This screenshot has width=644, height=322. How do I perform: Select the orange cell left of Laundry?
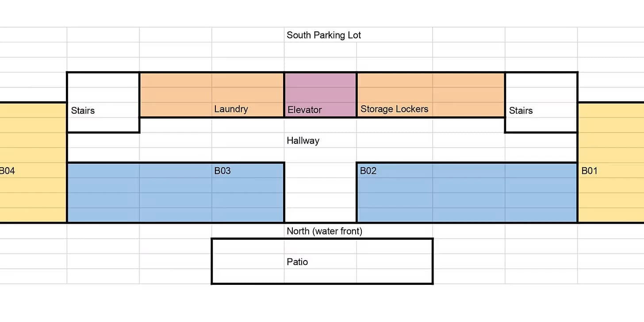tap(176, 109)
